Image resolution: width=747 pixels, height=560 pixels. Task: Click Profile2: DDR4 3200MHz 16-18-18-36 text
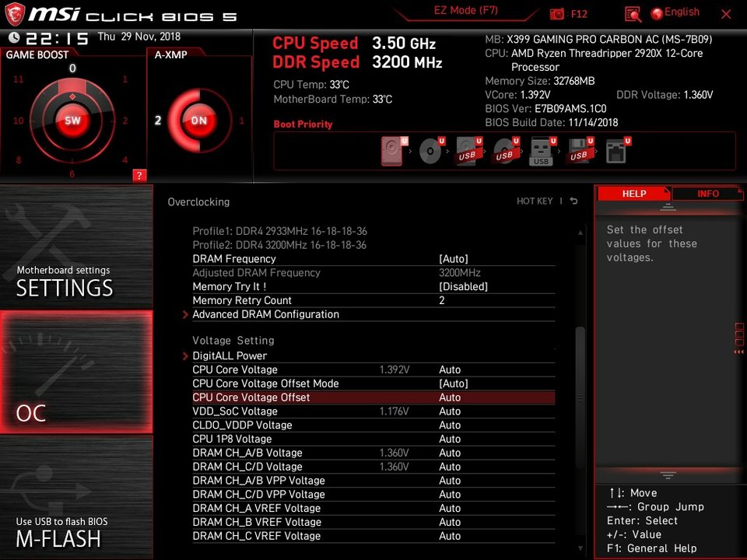[x=279, y=245]
